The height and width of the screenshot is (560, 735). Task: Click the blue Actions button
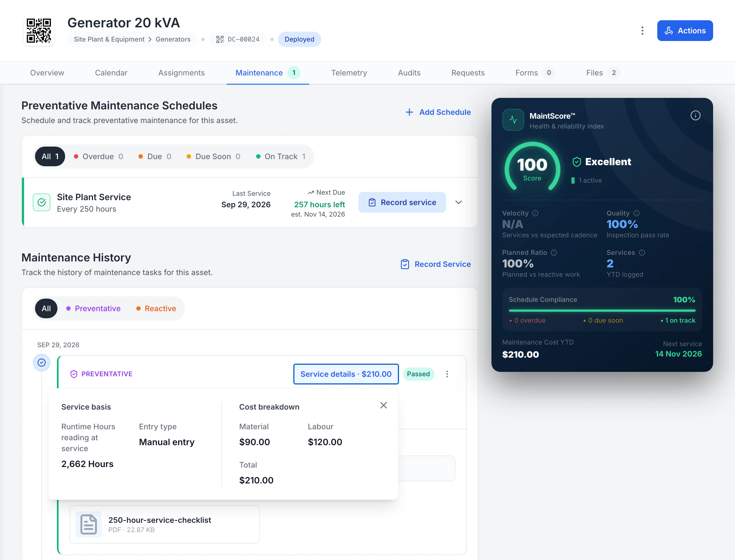(685, 31)
